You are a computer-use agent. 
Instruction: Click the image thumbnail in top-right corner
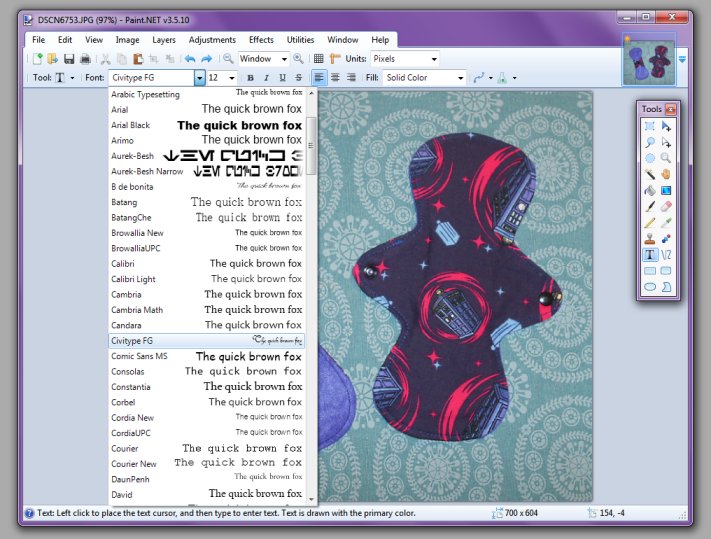(647, 61)
